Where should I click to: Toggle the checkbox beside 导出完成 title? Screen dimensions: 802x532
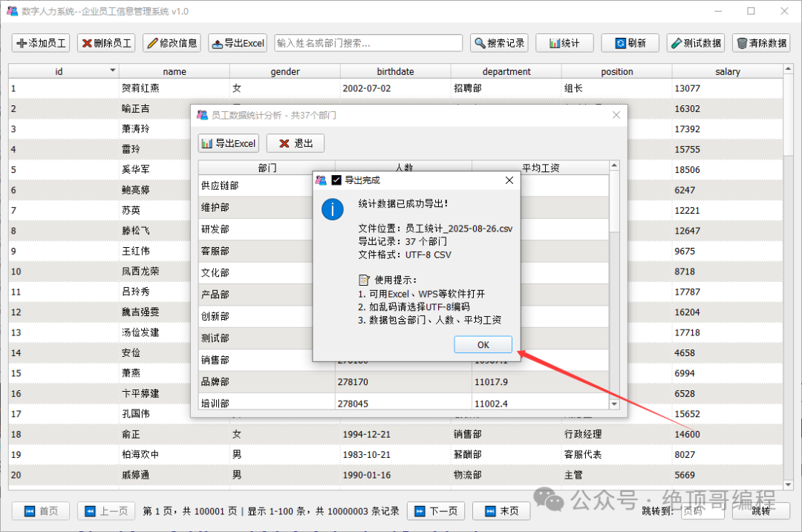336,180
